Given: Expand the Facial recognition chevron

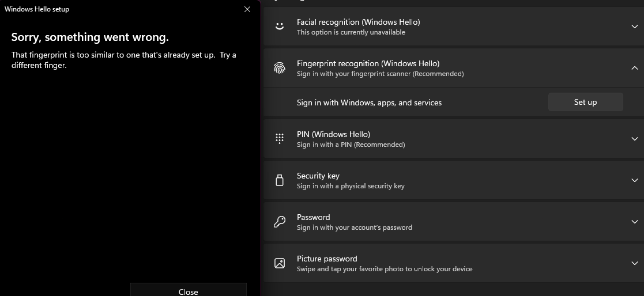Looking at the screenshot, I should click(x=635, y=26).
